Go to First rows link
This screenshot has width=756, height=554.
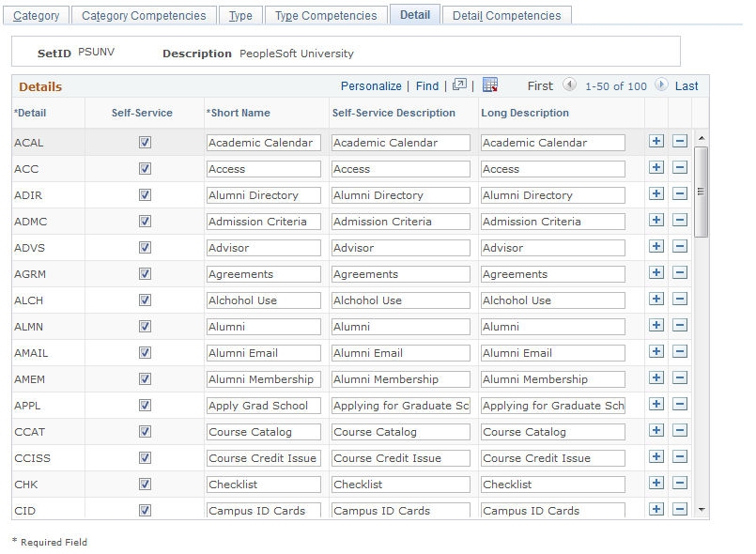(540, 86)
